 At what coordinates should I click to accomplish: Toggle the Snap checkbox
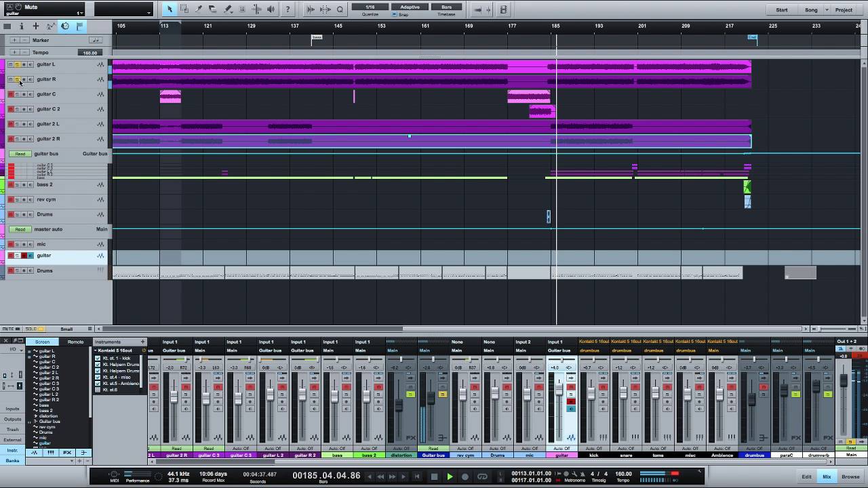point(395,14)
